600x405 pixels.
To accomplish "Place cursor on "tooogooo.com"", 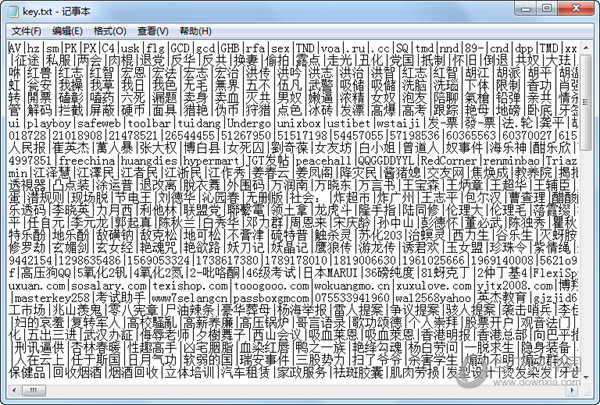I will (271, 286).
